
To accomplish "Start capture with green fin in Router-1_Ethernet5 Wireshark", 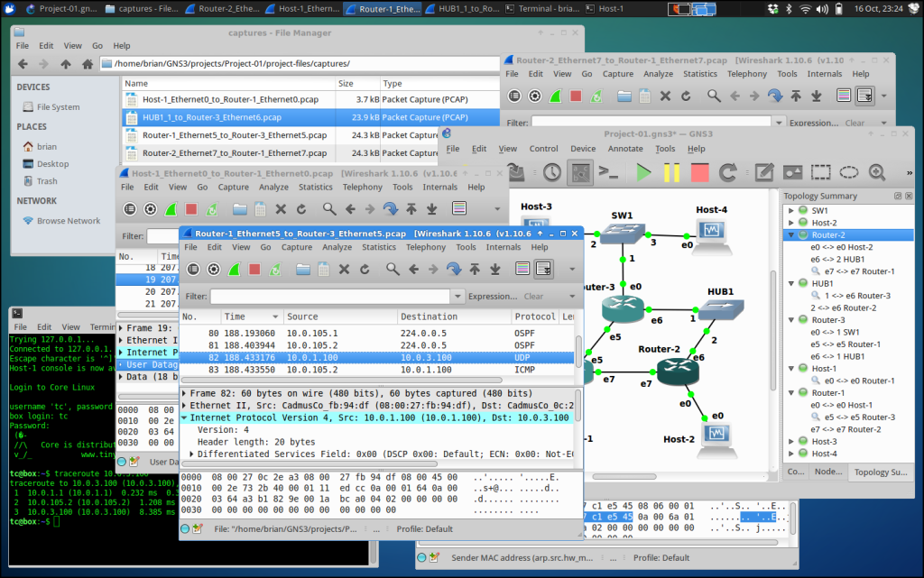I will coord(234,270).
